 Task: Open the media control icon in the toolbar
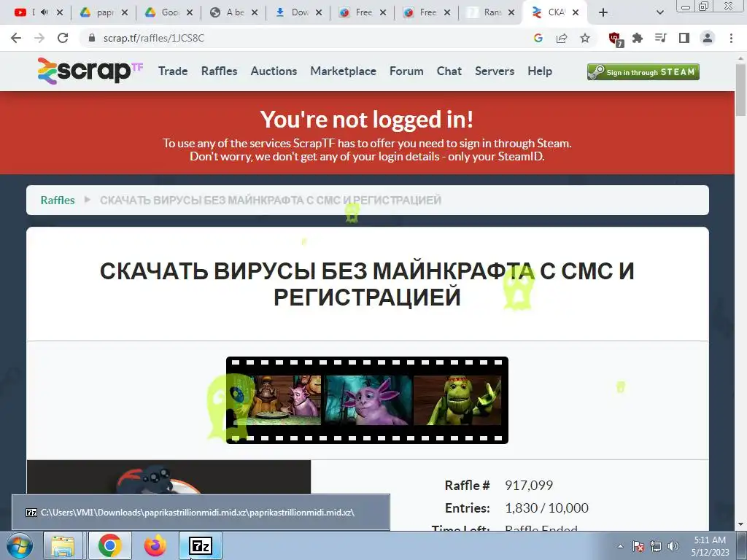coord(661,38)
